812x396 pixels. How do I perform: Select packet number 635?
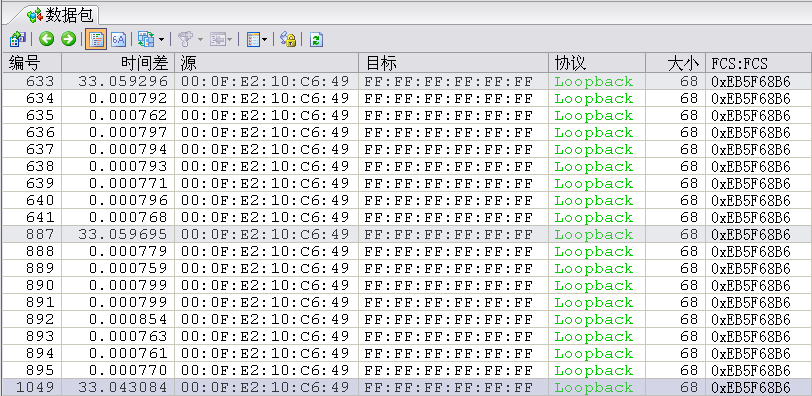click(39, 115)
